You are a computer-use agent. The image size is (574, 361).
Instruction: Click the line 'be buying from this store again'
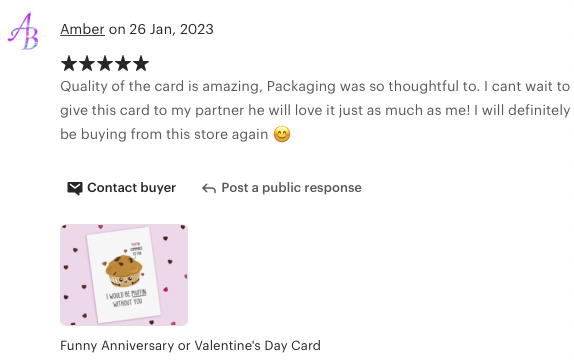164,134
